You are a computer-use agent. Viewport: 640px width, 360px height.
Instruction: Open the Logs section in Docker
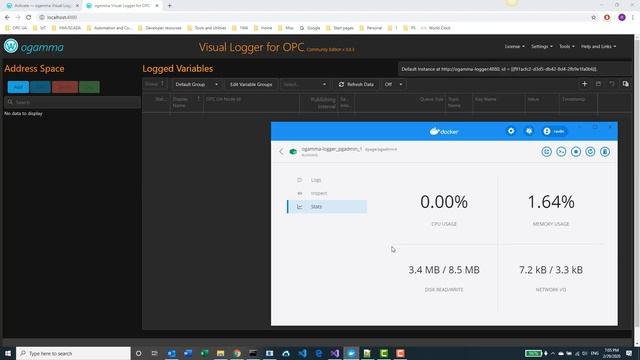point(327,180)
